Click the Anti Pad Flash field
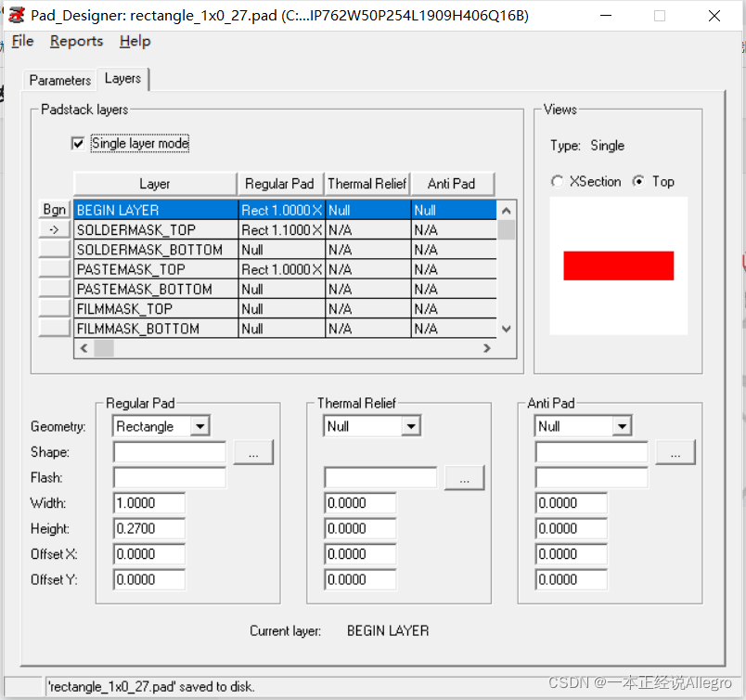The width and height of the screenshot is (746, 700). click(x=591, y=477)
